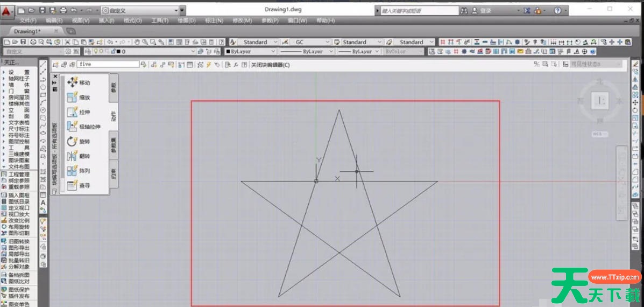Viewport: 644px width, 307px height.
Task: Open the 参数(P) menu
Action: coord(270,20)
